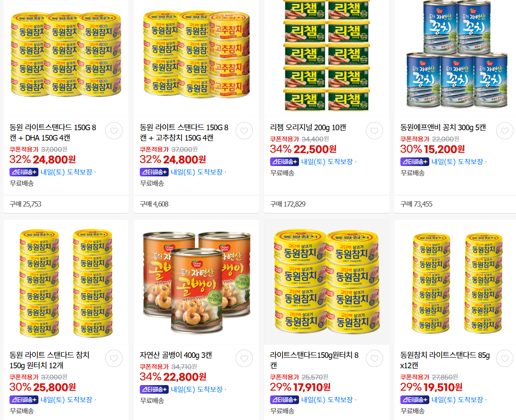The width and height of the screenshot is (516, 420).
Task: Click 구매 172,829 purchase count
Action: (x=288, y=204)
